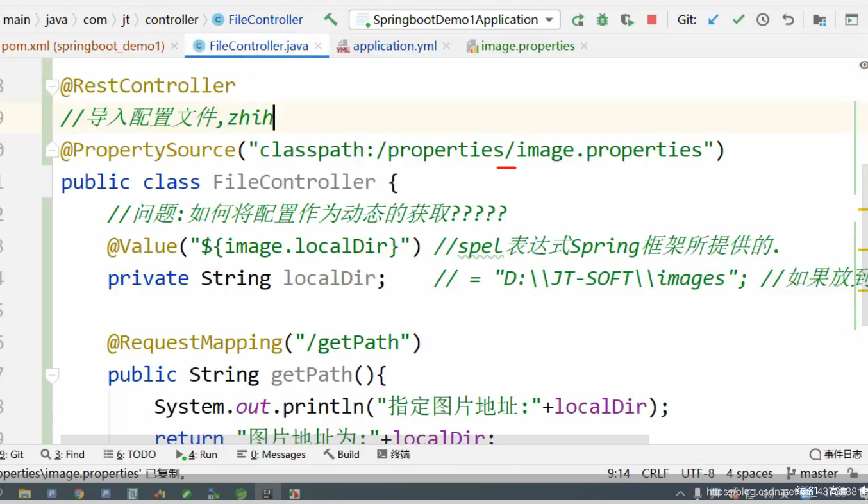Stop the running application
Viewport: 868px width, 504px height.
click(652, 20)
